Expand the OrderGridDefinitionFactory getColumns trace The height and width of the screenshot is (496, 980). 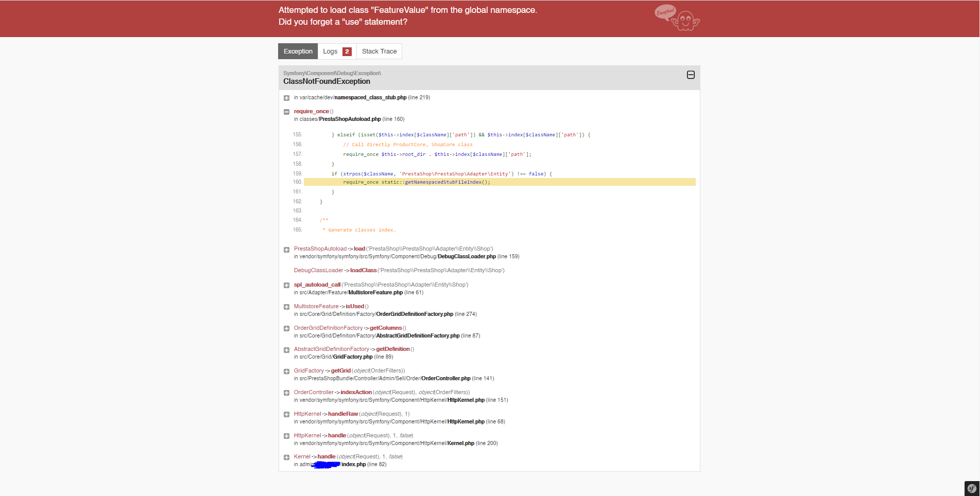click(286, 328)
